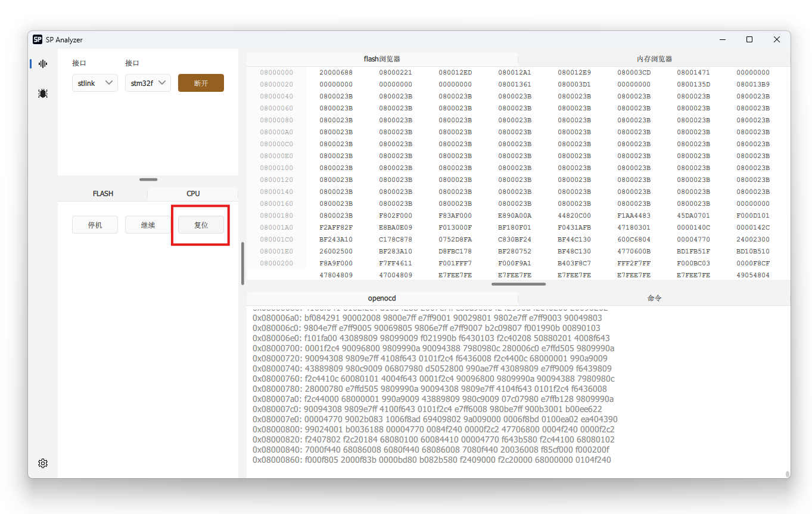
Task: Click log line starting 0x08000860
Action: click(x=432, y=460)
